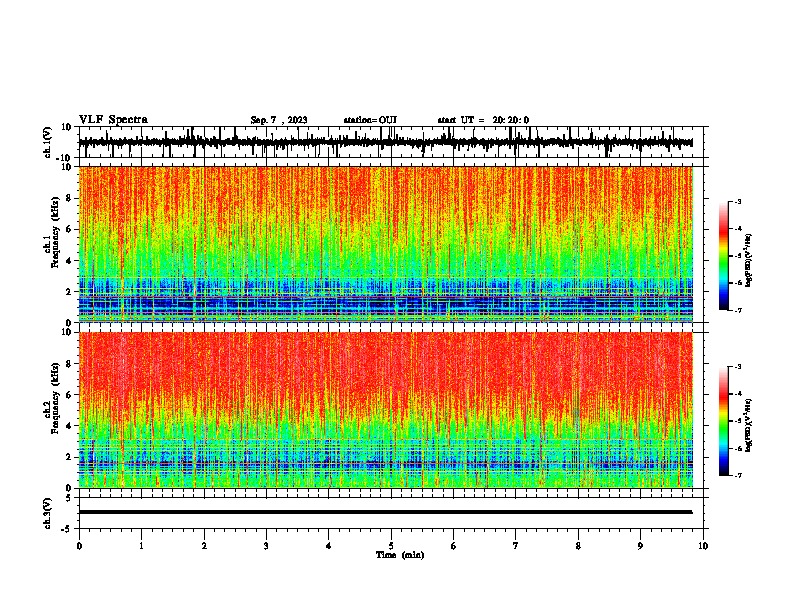This screenshot has width=792, height=612.
Task: Click the "-7" label on ch.2 colorbar
Action: [737, 476]
